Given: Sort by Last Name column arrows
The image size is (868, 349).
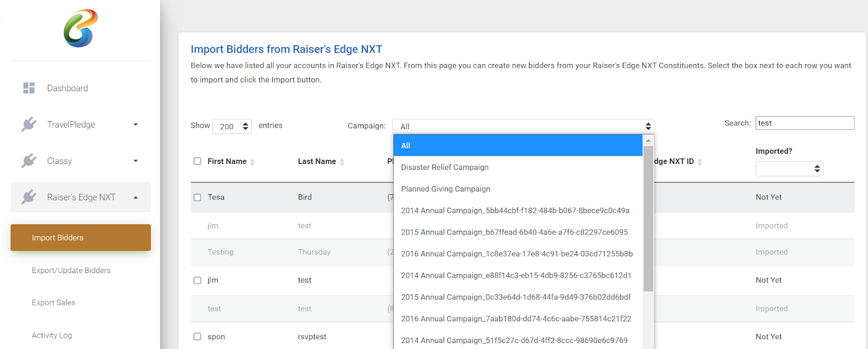Looking at the screenshot, I should click(342, 162).
